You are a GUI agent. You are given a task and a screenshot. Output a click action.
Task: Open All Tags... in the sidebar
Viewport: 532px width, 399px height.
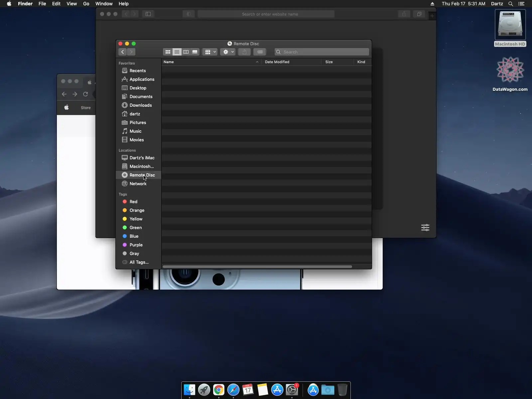(x=138, y=262)
